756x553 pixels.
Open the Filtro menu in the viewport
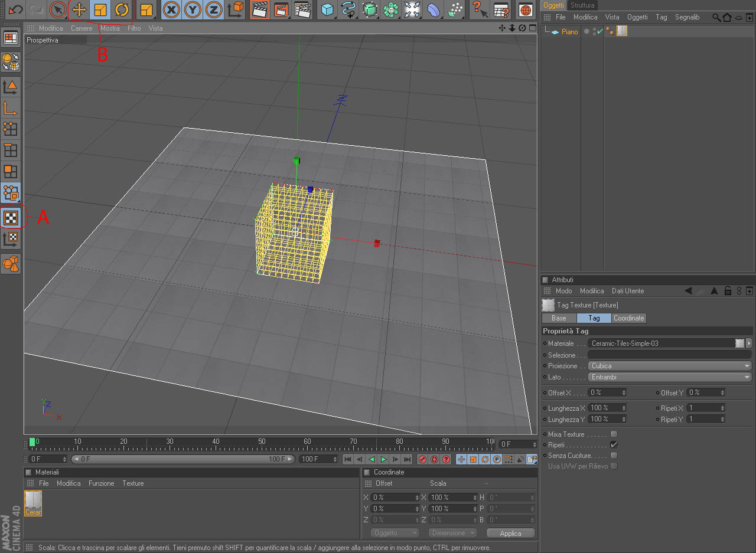(134, 28)
